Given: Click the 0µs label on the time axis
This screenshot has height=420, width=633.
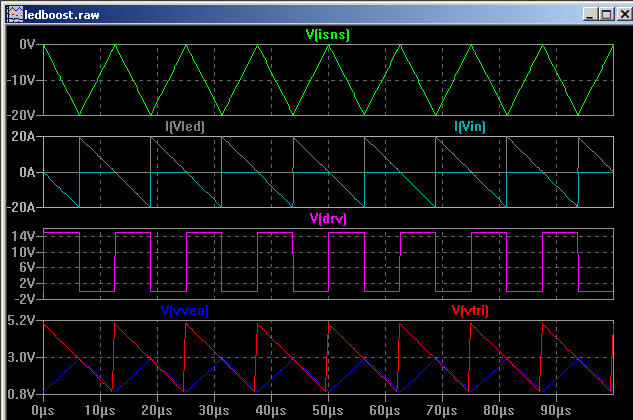Looking at the screenshot, I should tap(43, 409).
